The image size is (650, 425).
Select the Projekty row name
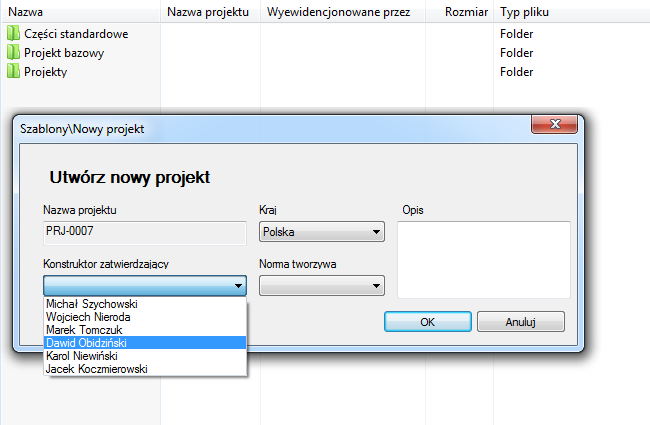(46, 72)
